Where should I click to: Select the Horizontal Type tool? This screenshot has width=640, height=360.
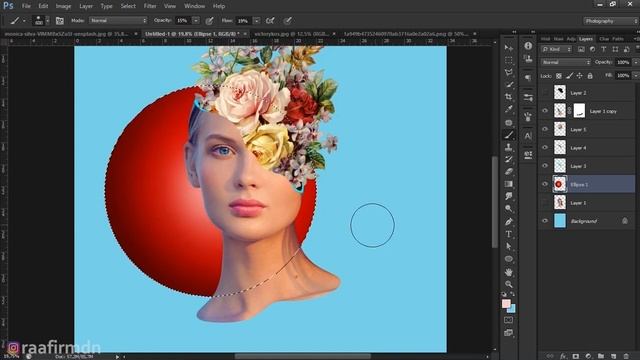509,234
